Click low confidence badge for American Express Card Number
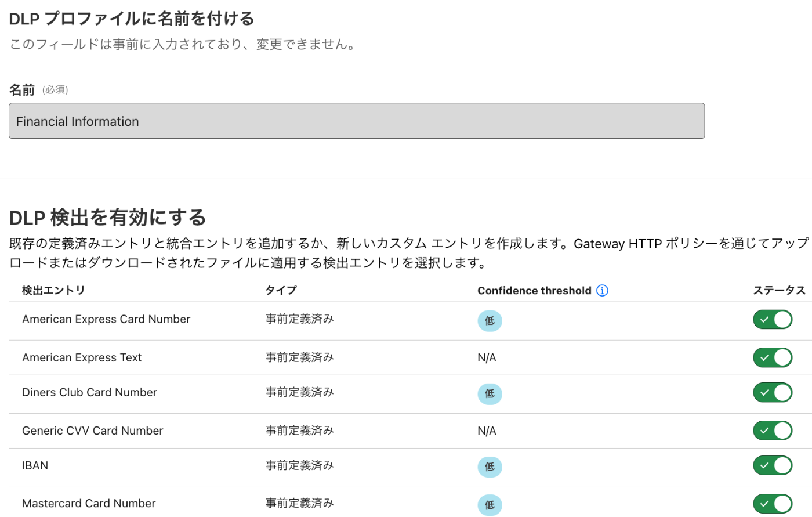Image resolution: width=812 pixels, height=517 pixels. 490,321
